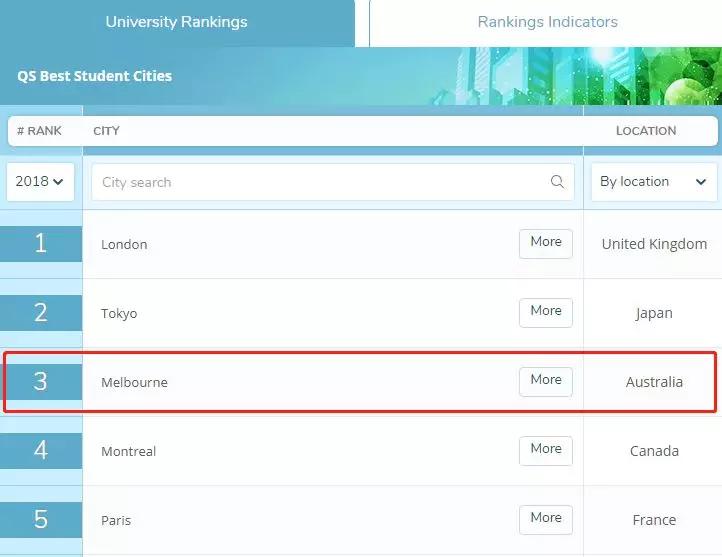722x557 pixels.
Task: Click the rank 2 badge
Action: coord(41,313)
